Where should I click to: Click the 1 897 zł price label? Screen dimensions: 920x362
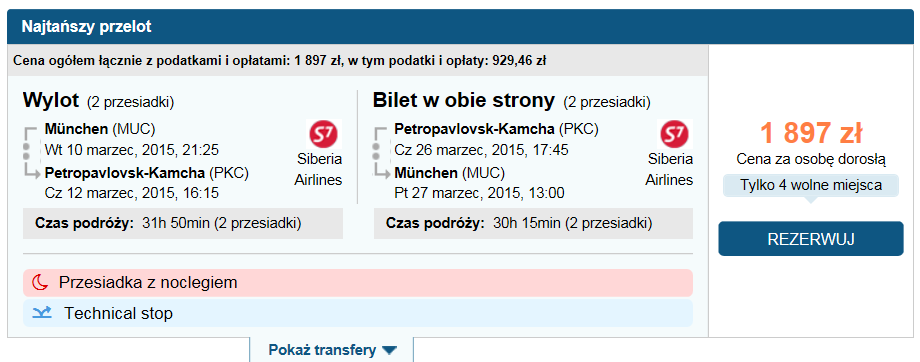point(811,133)
